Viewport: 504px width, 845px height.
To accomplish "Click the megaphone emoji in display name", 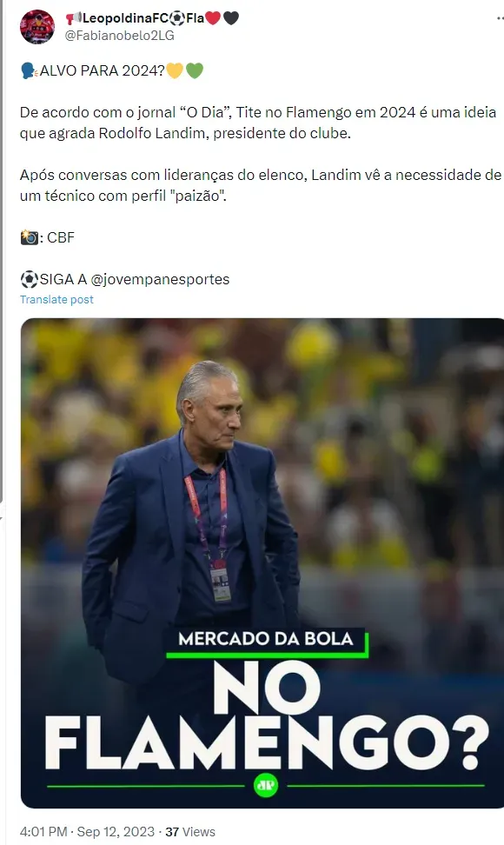I will pos(73,18).
